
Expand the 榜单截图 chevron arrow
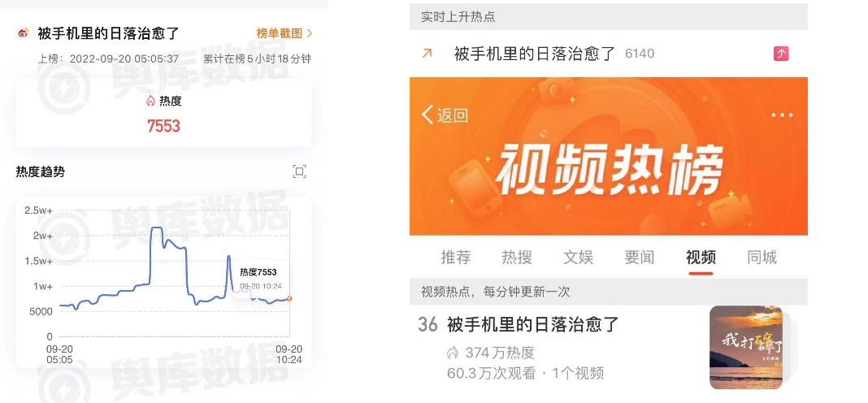[310, 33]
